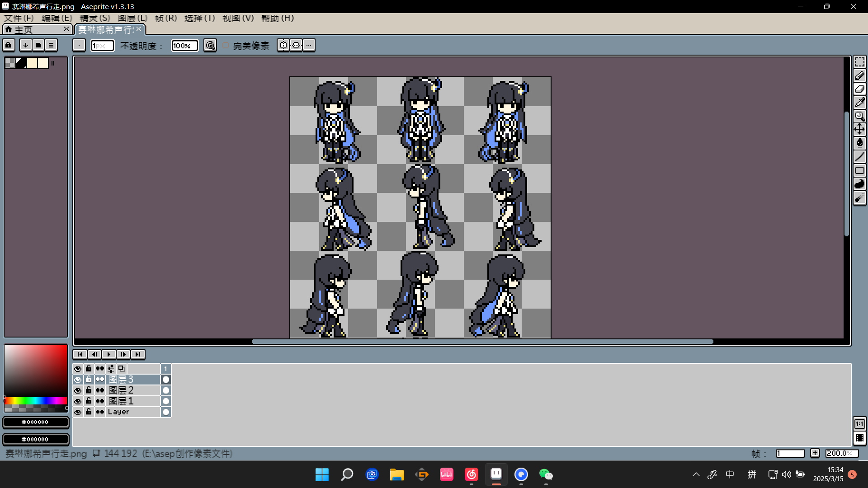Image resolution: width=868 pixels, height=488 pixels.
Task: Lock 图层 1 with its padlock
Action: click(89, 401)
